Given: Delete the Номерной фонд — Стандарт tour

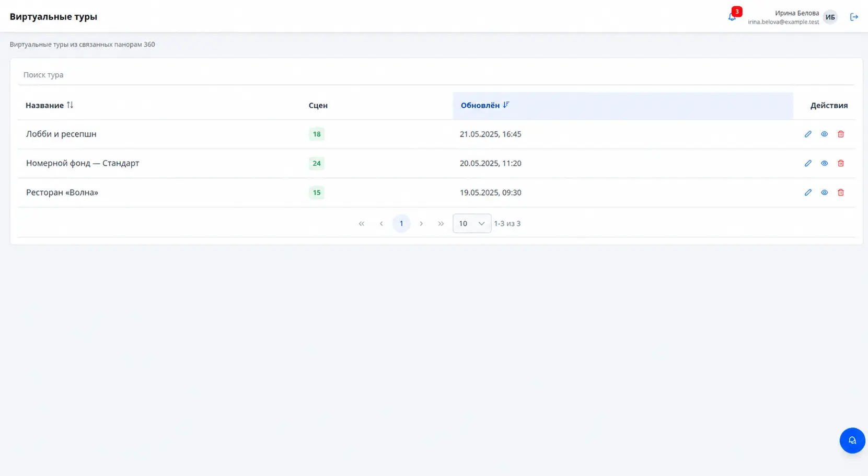Looking at the screenshot, I should tap(840, 163).
